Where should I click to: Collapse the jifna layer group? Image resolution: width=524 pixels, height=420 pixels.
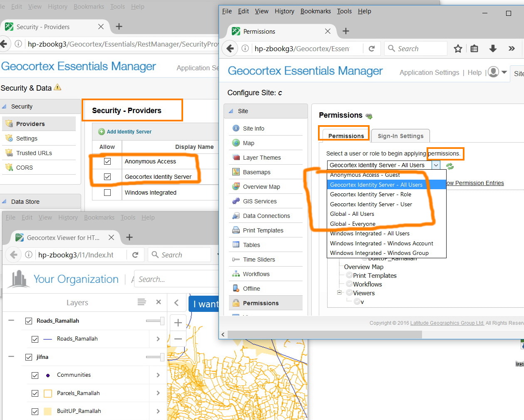(11, 357)
